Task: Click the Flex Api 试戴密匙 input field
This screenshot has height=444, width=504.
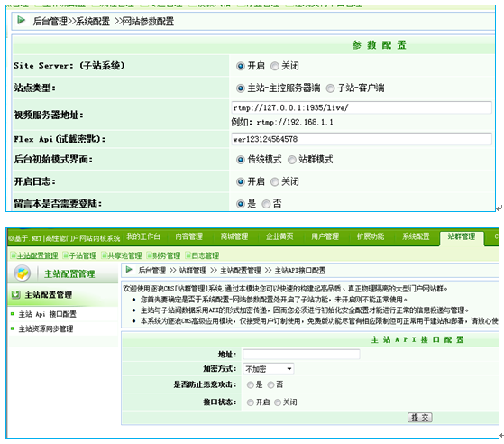Action: pyautogui.click(x=362, y=139)
